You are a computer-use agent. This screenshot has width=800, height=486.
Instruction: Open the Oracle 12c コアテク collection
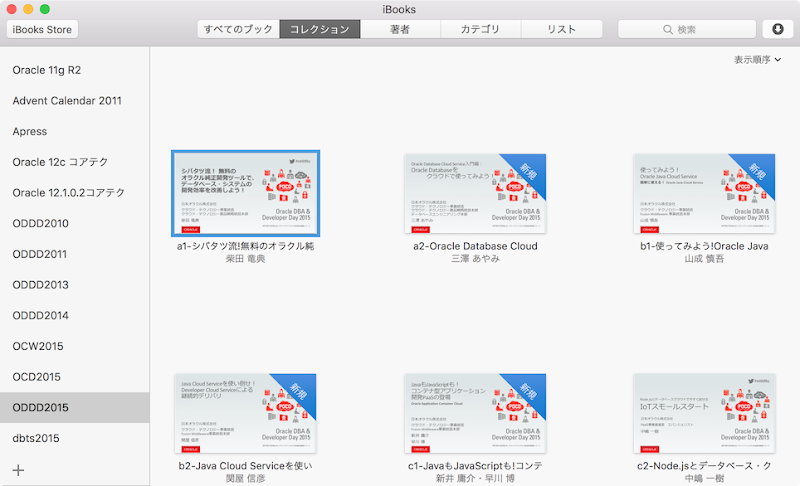pos(74,162)
